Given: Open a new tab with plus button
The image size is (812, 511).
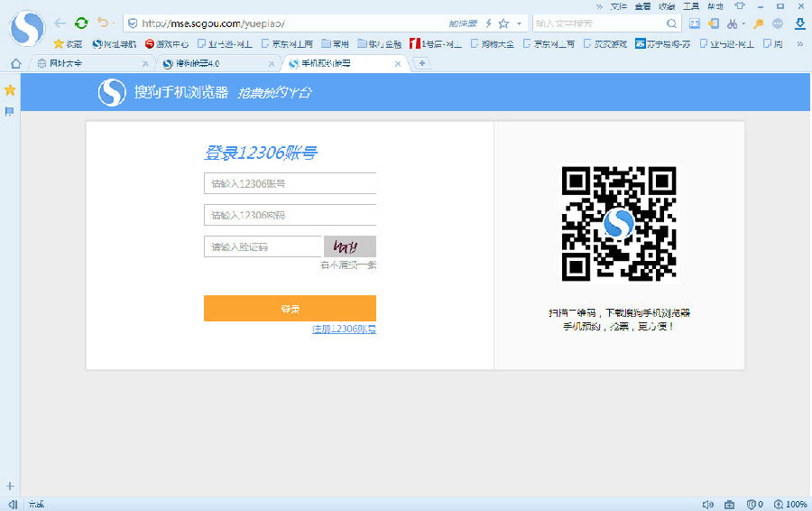Looking at the screenshot, I should pos(421,63).
